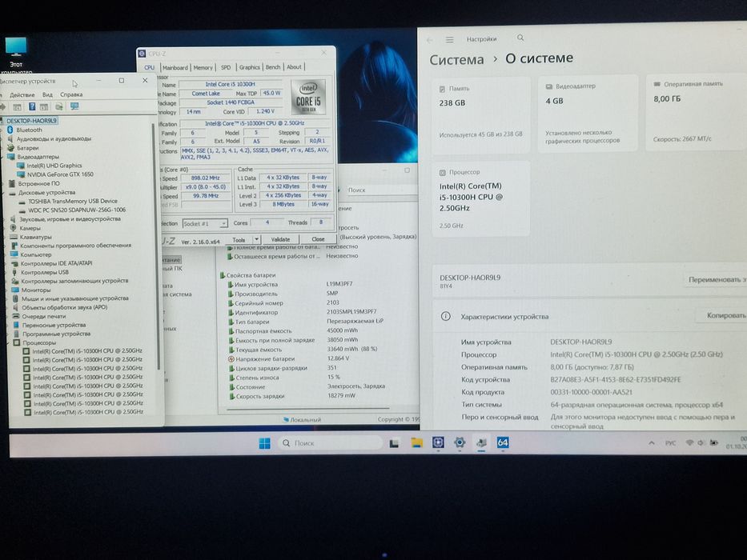Image resolution: width=747 pixels, height=560 pixels.
Task: Click the Validate button in CPU-Z
Action: point(280,239)
